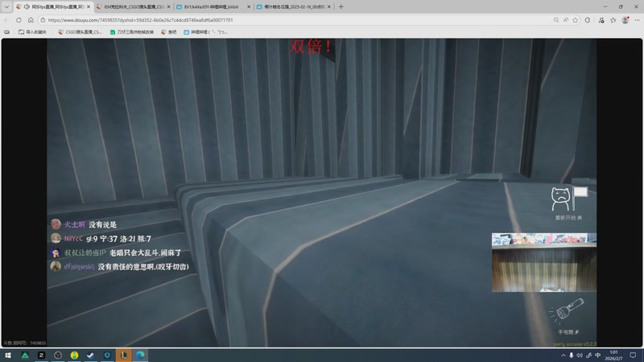644x362 pixels.
Task: Open the media control music note icon
Action: point(601,19)
